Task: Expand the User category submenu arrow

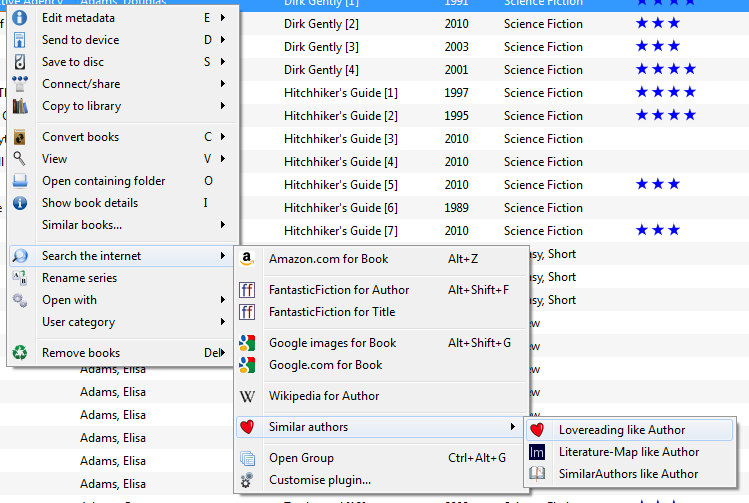Action: pos(223,321)
